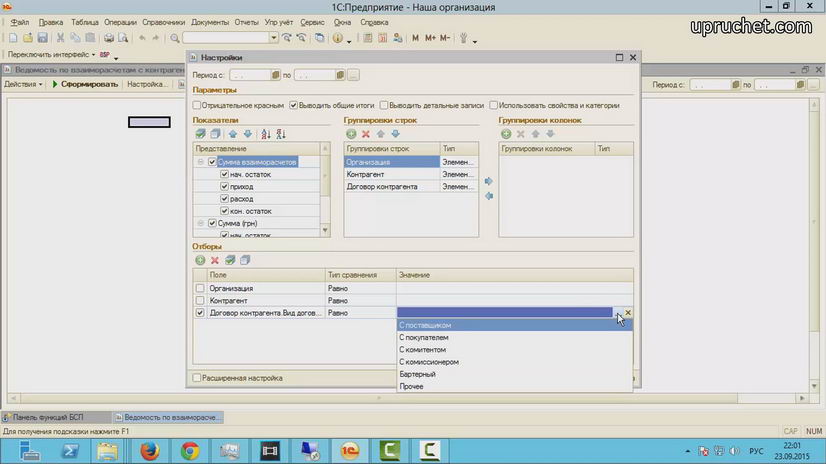This screenshot has height=464, width=826.
Task: Open the Операции menu
Action: click(120, 23)
